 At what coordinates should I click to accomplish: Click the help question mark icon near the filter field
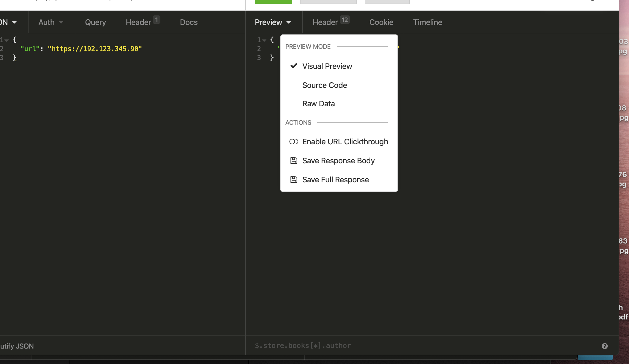605,346
